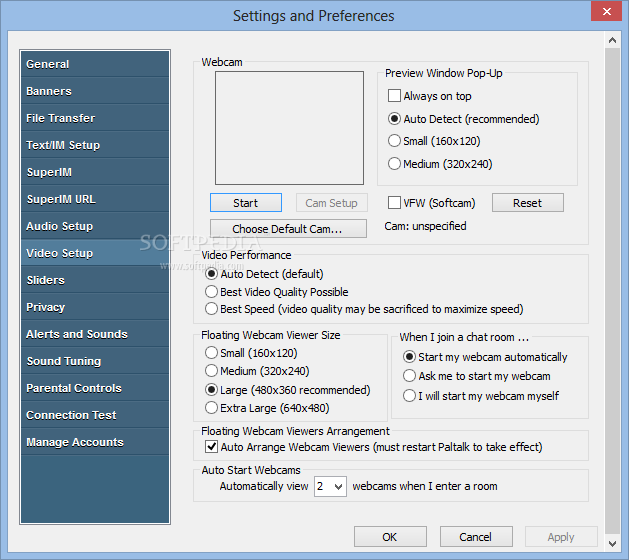The image size is (629, 560).
Task: Click the Start webcam button
Action: click(246, 203)
